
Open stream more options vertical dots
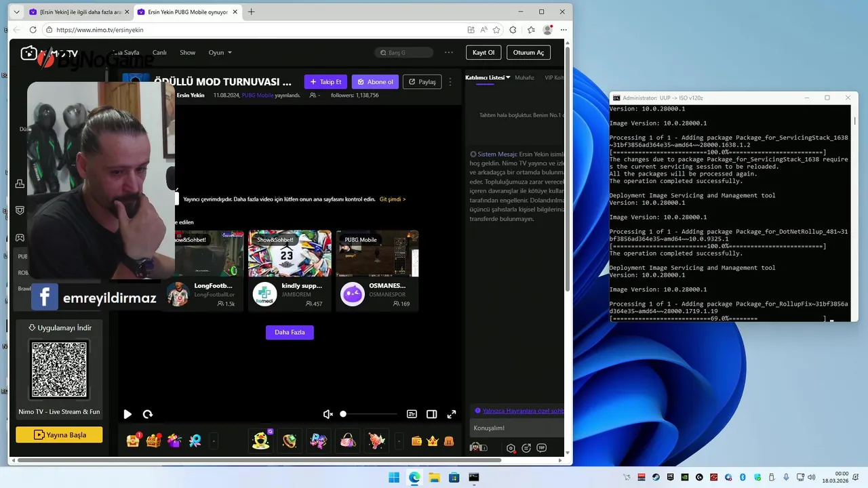450,82
